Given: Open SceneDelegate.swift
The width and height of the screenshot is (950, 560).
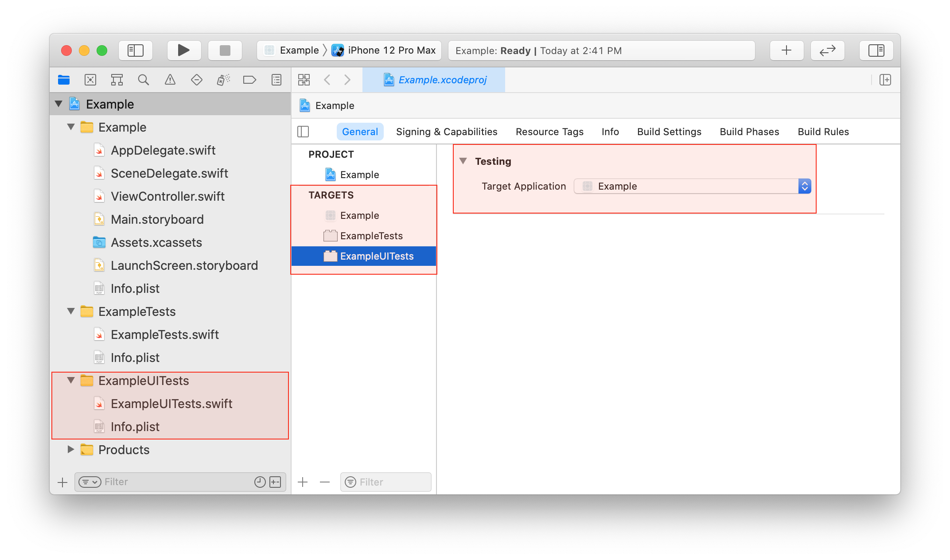Looking at the screenshot, I should tap(170, 173).
